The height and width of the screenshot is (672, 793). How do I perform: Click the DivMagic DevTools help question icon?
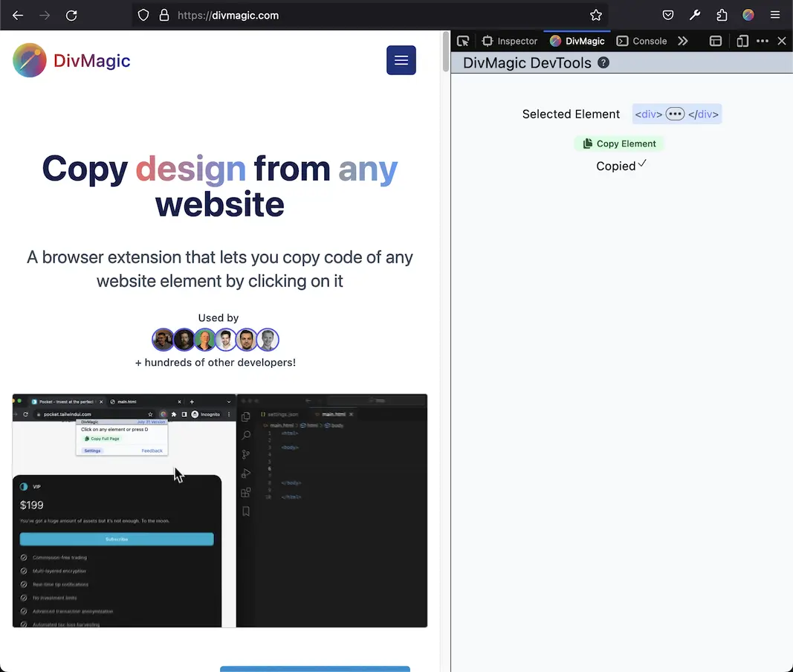(603, 62)
